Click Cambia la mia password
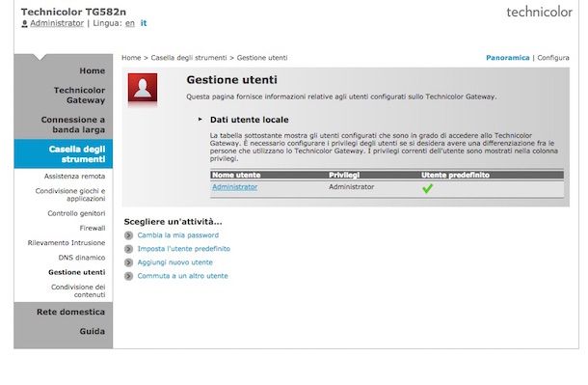The image size is (588, 385). click(177, 235)
